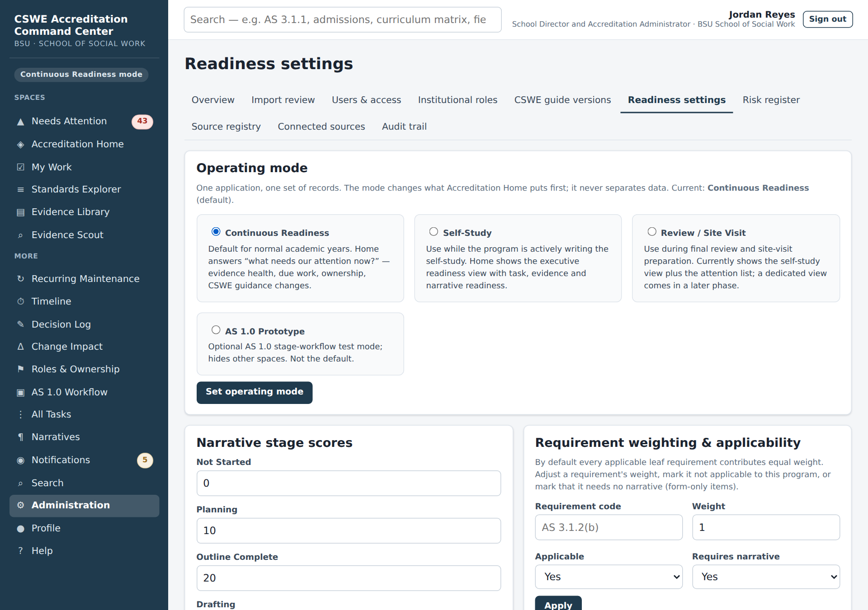Click the Profile circle icon
868x610 pixels.
20,529
